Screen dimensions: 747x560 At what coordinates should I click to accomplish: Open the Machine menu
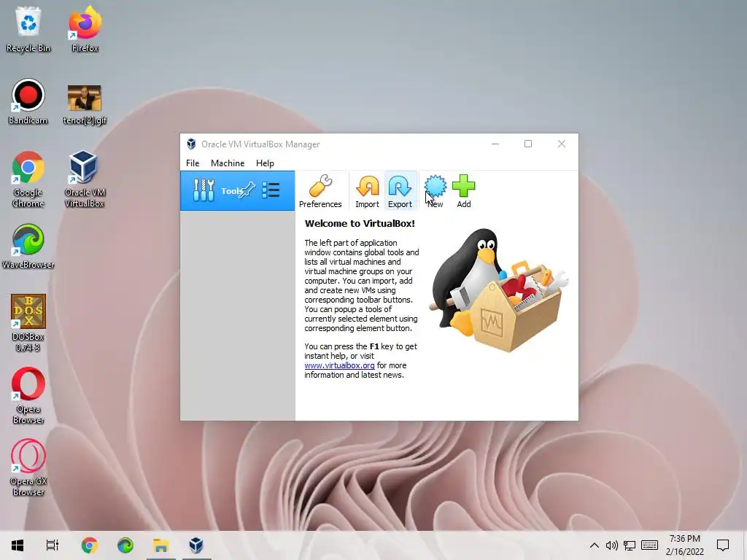click(x=228, y=163)
